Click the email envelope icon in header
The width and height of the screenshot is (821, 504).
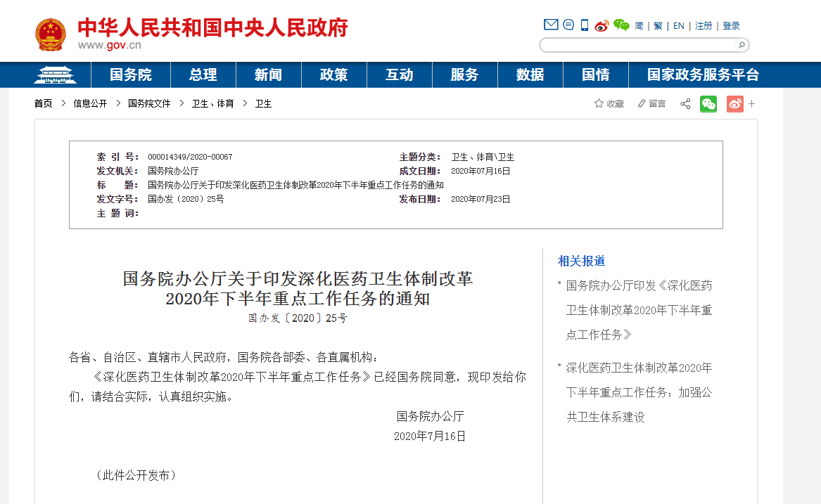click(x=550, y=25)
